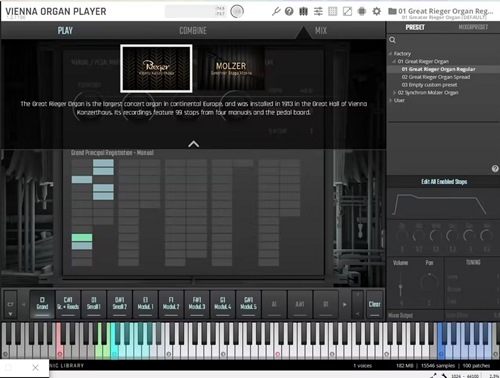Activate the E1 Modul. 1 registration
500x378 pixels.
[x=145, y=304]
